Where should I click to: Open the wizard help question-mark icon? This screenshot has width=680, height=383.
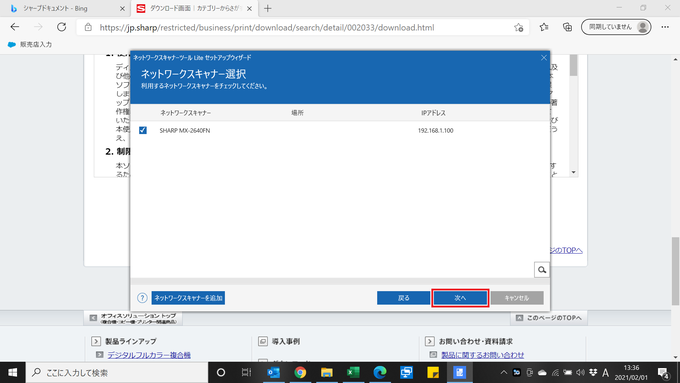click(142, 298)
